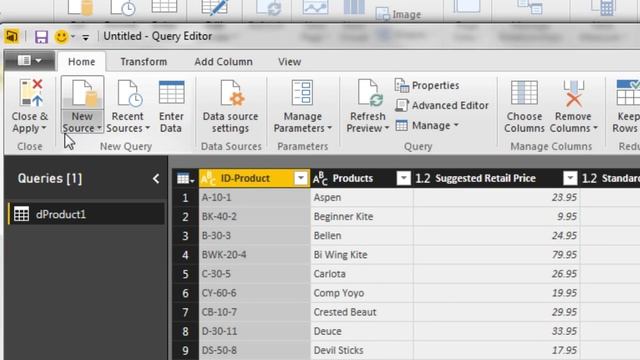Click Image in the background window ribbon
640x360 pixels.
point(398,14)
